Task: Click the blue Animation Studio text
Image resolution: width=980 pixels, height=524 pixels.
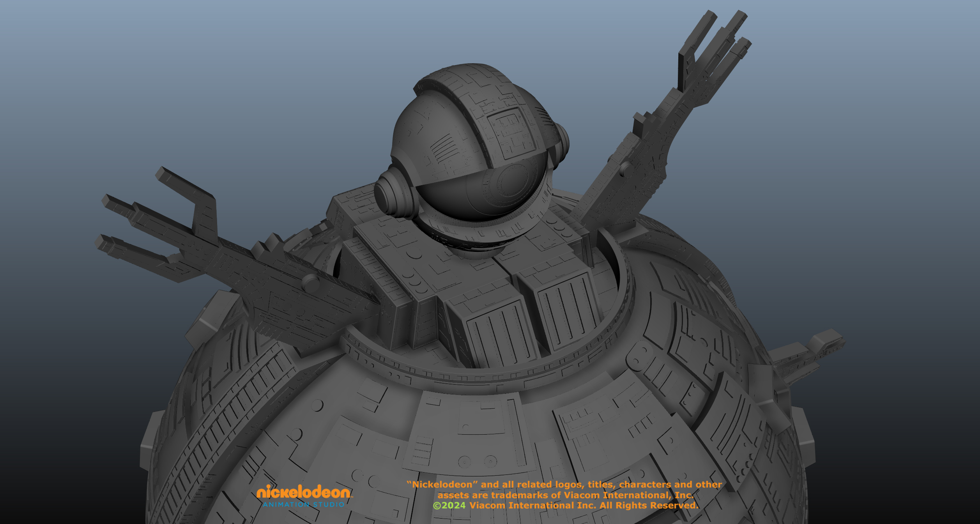Action: 303,505
